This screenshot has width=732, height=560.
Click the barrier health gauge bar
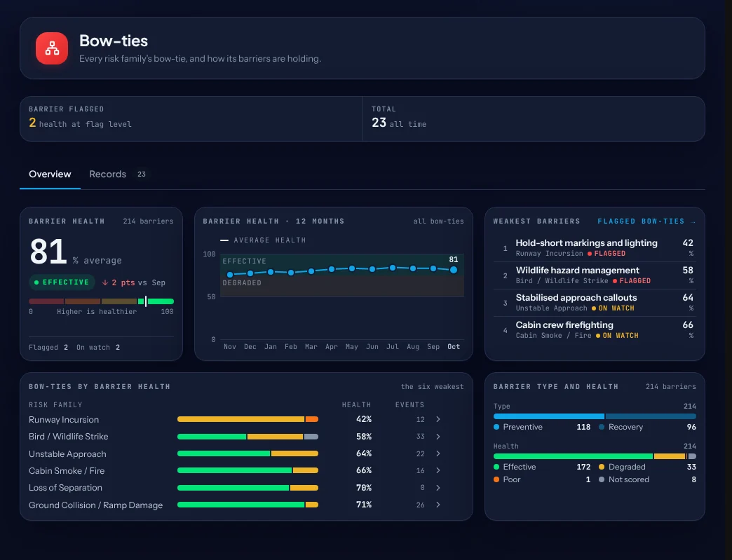101,301
